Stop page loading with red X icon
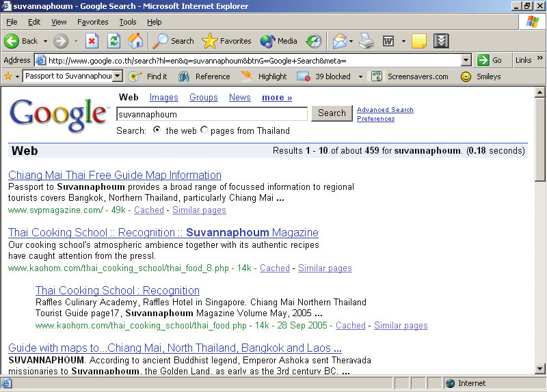Viewport: 547px width, 392px height. (x=92, y=41)
